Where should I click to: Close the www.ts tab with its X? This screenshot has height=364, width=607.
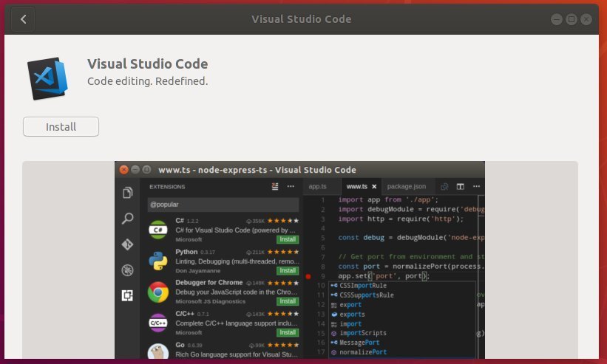(x=374, y=187)
